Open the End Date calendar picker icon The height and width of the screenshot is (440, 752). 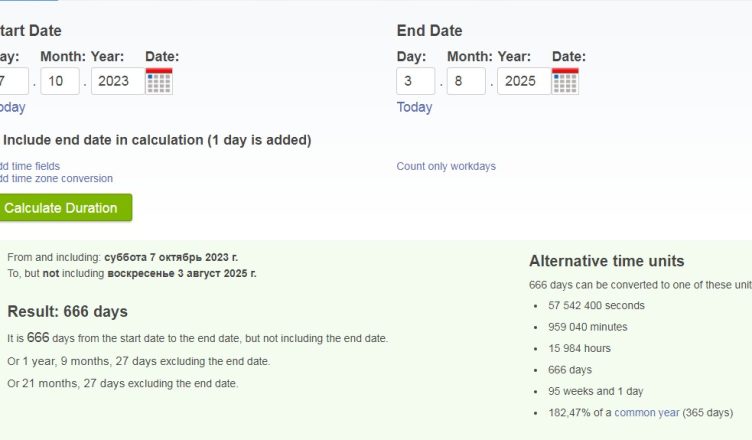(x=565, y=81)
